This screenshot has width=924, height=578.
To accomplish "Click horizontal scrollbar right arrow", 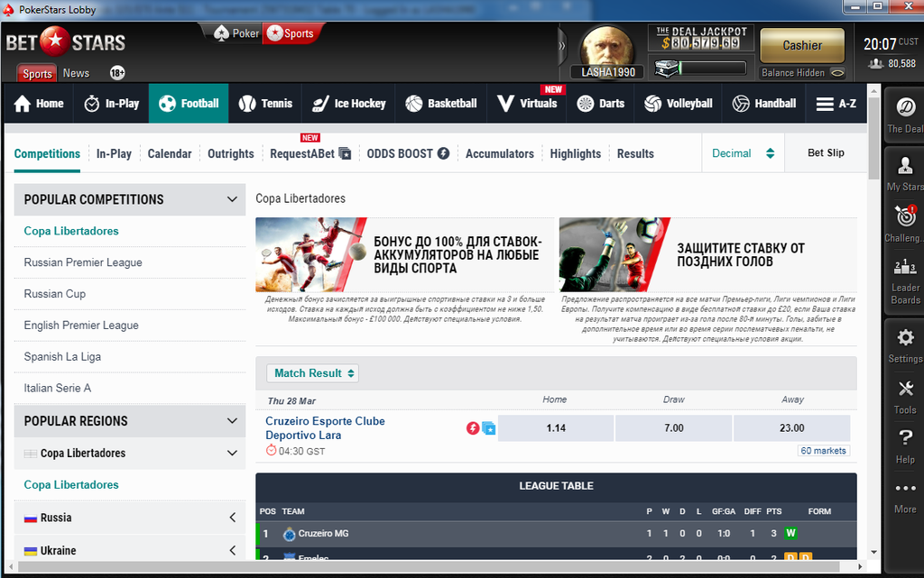I will point(860,566).
